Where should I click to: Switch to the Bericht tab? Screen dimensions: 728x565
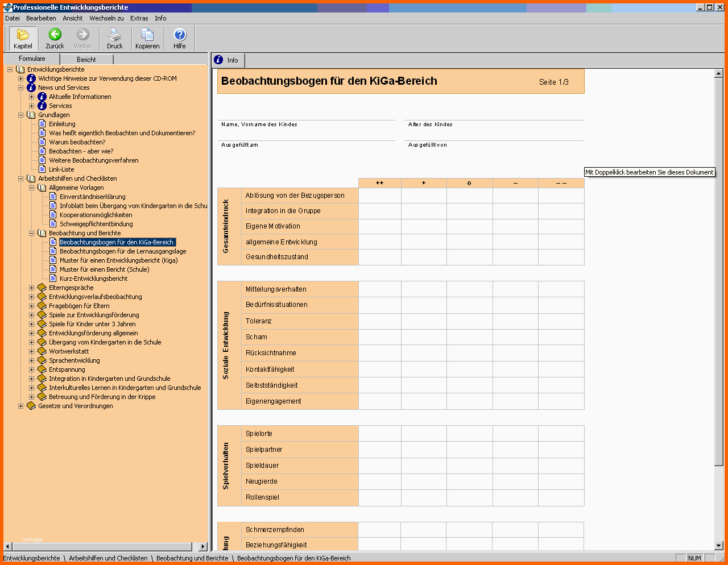(86, 59)
